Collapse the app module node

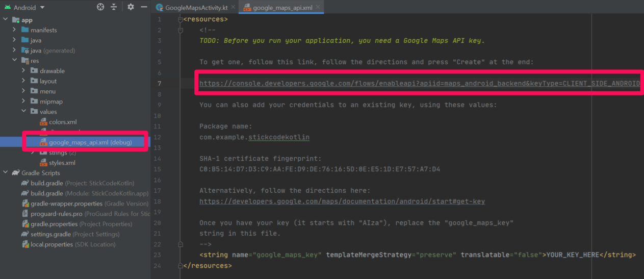[6, 20]
